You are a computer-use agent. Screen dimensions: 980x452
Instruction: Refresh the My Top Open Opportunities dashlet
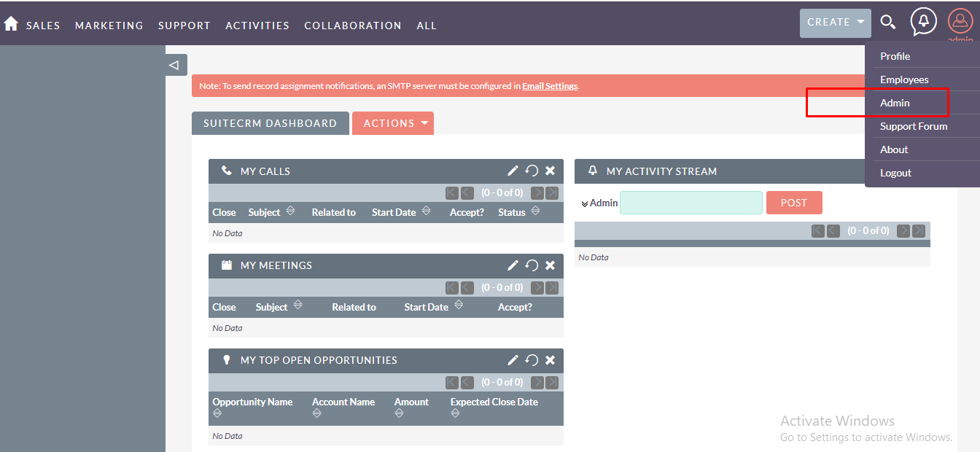point(532,360)
